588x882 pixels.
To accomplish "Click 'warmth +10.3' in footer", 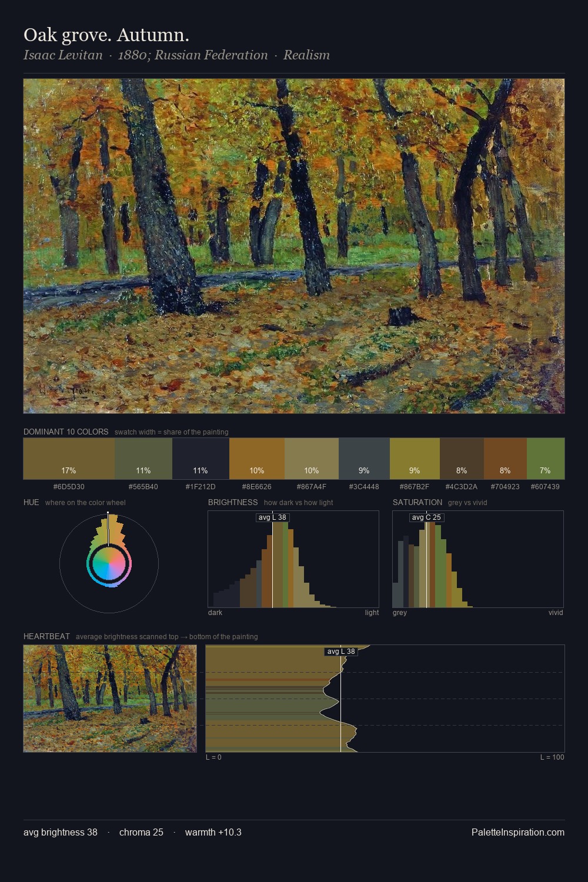I will (213, 832).
